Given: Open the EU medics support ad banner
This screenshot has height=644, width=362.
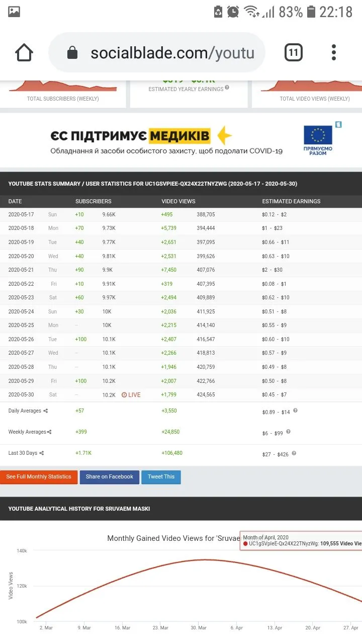Looking at the screenshot, I should click(181, 140).
